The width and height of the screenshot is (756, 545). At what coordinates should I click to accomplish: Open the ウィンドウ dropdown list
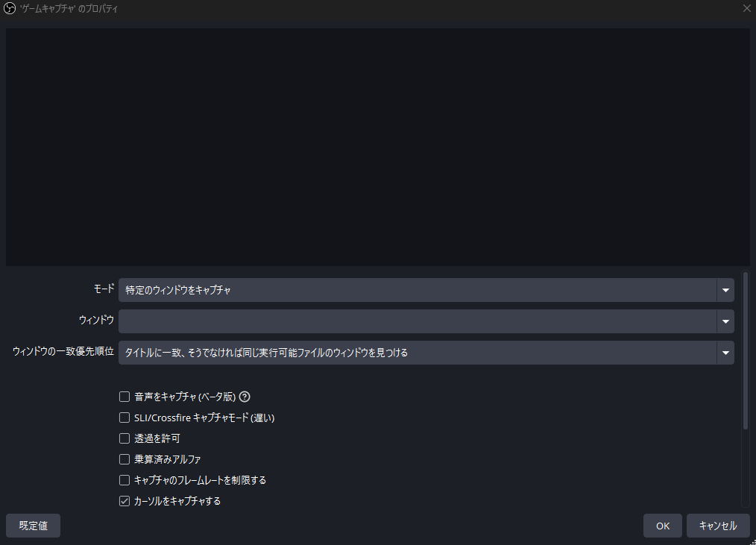[x=426, y=321]
